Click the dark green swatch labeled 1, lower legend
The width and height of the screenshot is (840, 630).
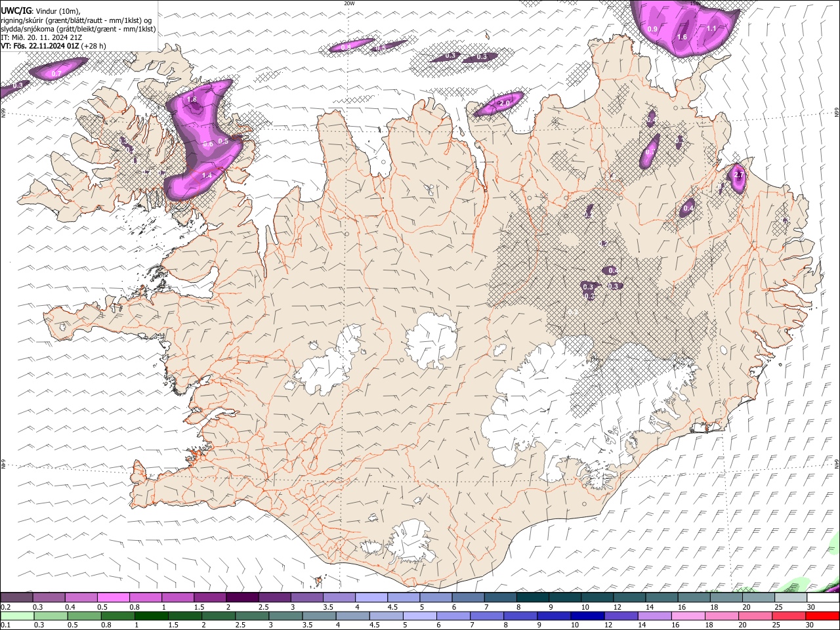[152, 616]
